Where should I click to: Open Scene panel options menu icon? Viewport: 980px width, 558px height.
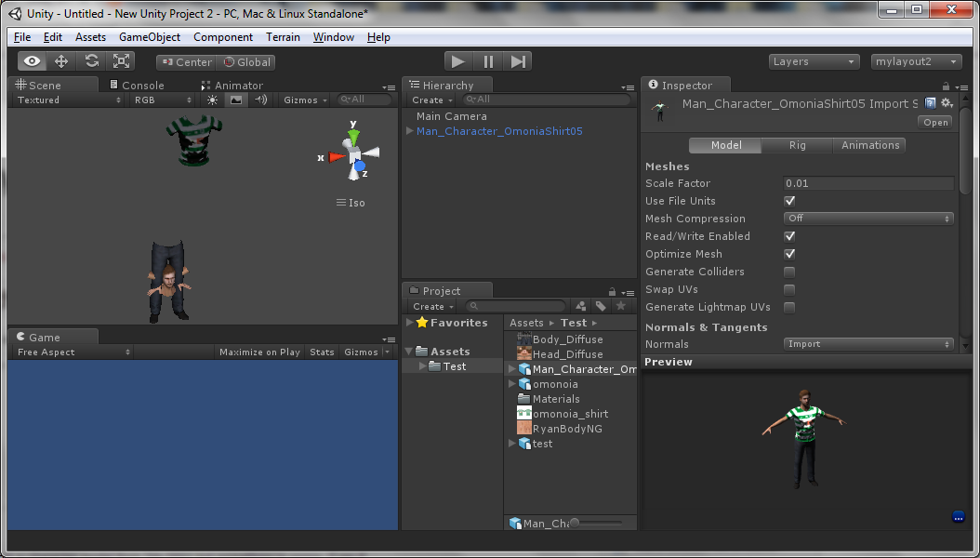click(388, 87)
